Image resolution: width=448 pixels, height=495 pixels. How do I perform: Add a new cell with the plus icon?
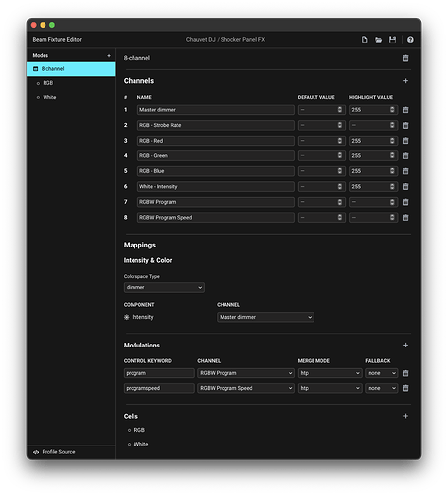[x=405, y=416]
